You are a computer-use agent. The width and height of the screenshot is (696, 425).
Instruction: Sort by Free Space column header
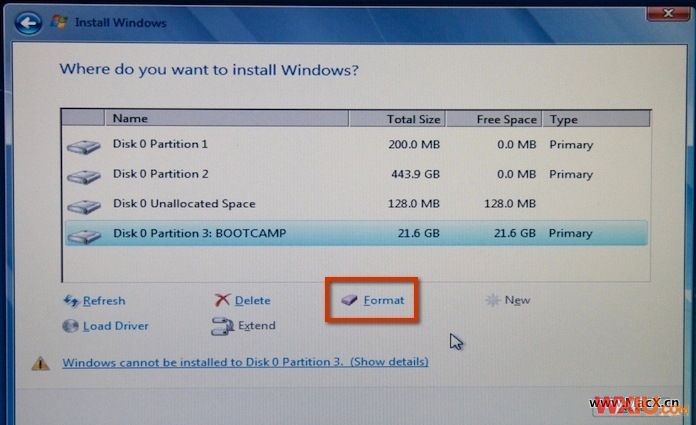[494, 119]
